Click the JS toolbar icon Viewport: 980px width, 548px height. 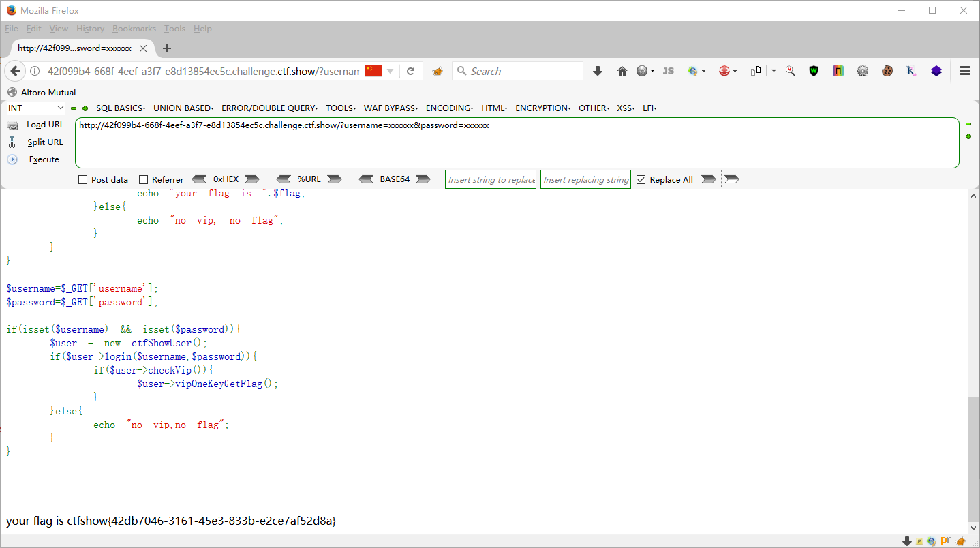[x=669, y=71]
